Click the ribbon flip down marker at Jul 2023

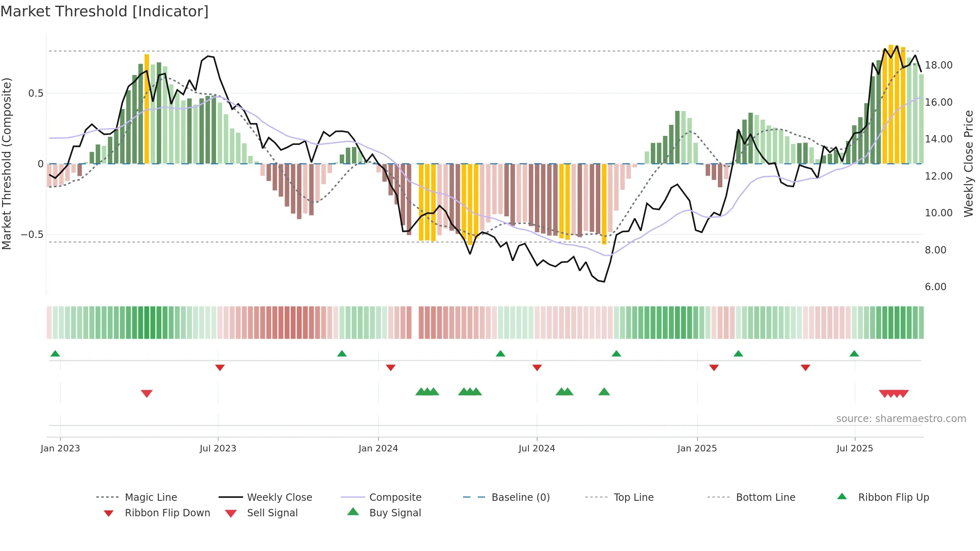tap(220, 368)
